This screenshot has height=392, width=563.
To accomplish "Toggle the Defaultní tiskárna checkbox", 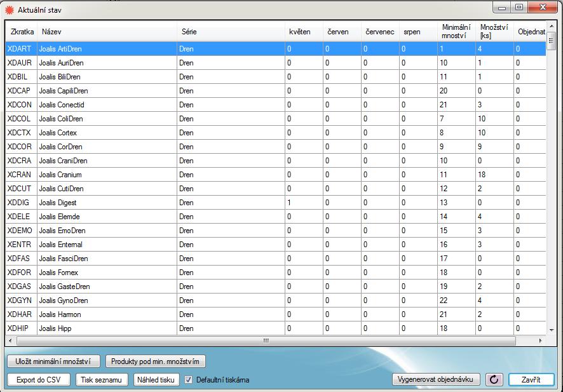I will coord(188,379).
